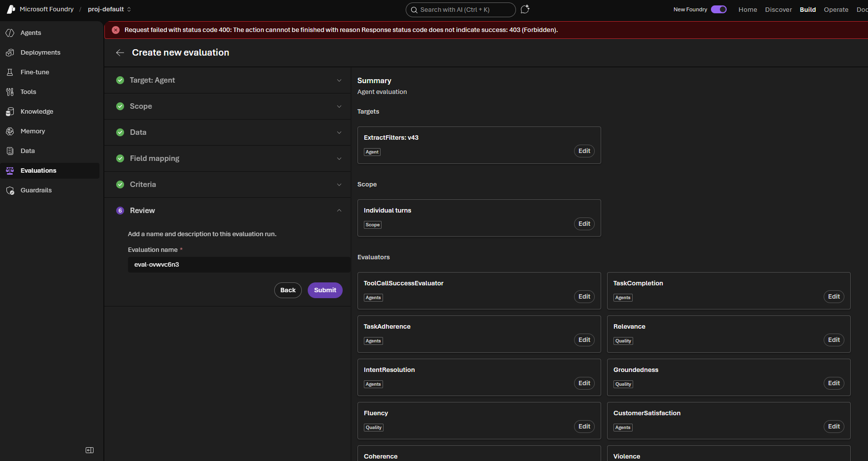Edit the TaskAdherence evaluator
Screen dimensions: 868x461
584,340
